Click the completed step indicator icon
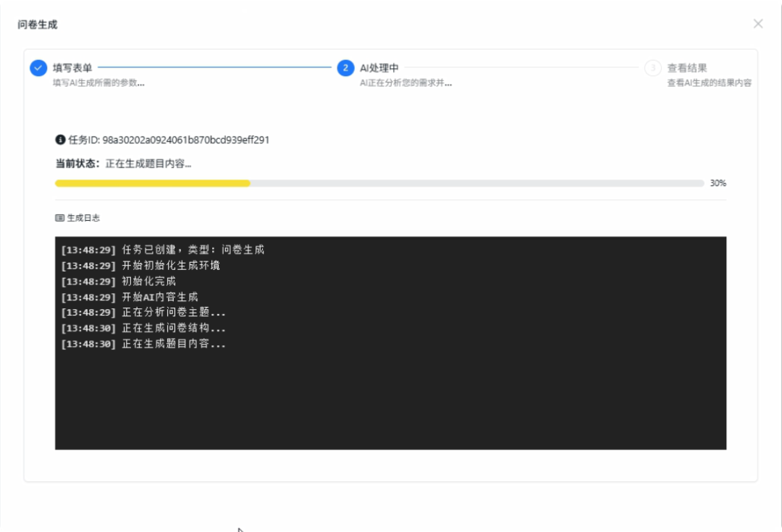This screenshot has height=532, width=782. click(x=37, y=68)
